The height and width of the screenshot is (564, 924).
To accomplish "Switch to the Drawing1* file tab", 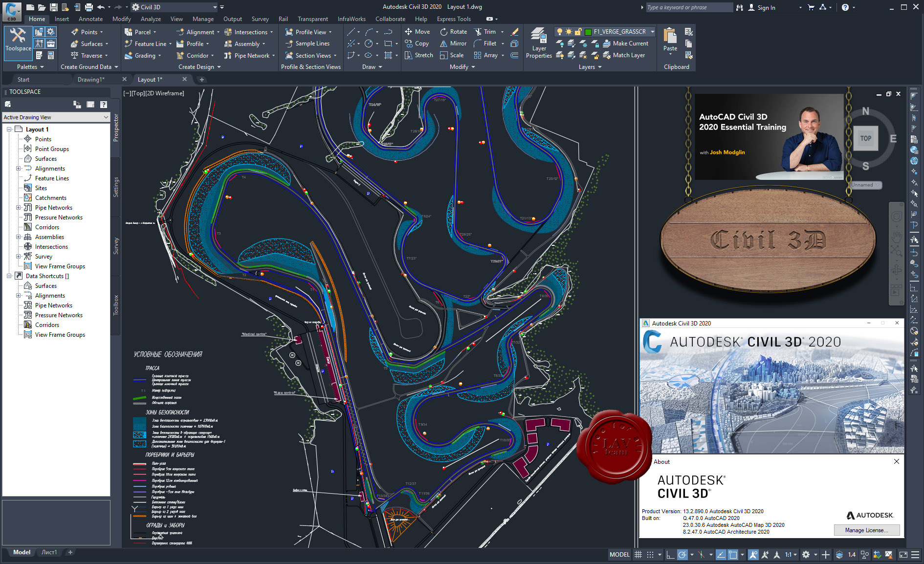I will 91,80.
